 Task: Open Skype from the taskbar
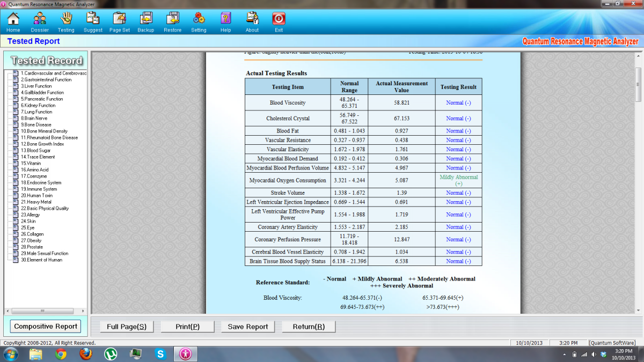[160, 354]
